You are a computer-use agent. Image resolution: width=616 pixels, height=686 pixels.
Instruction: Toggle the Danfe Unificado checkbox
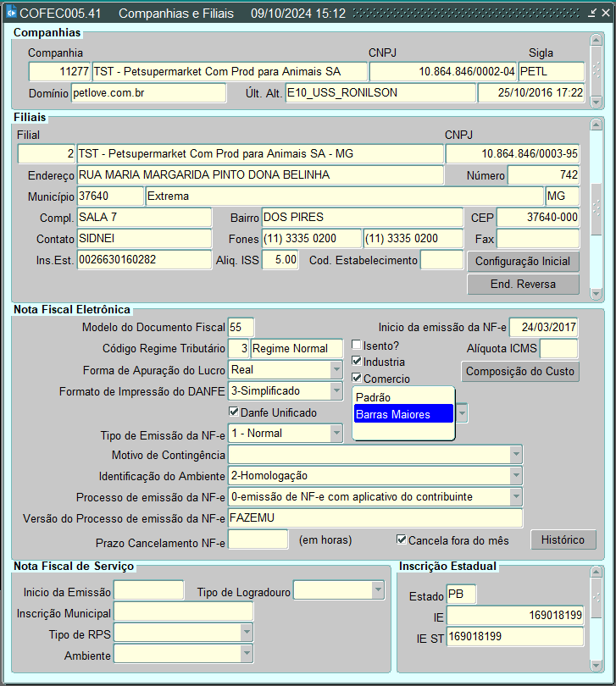(235, 412)
